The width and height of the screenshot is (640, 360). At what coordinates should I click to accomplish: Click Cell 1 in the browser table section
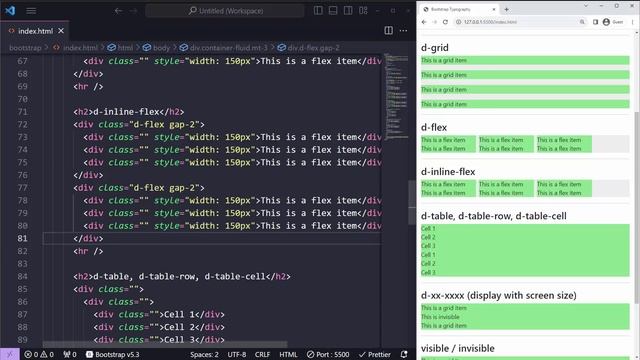pyautogui.click(x=428, y=229)
